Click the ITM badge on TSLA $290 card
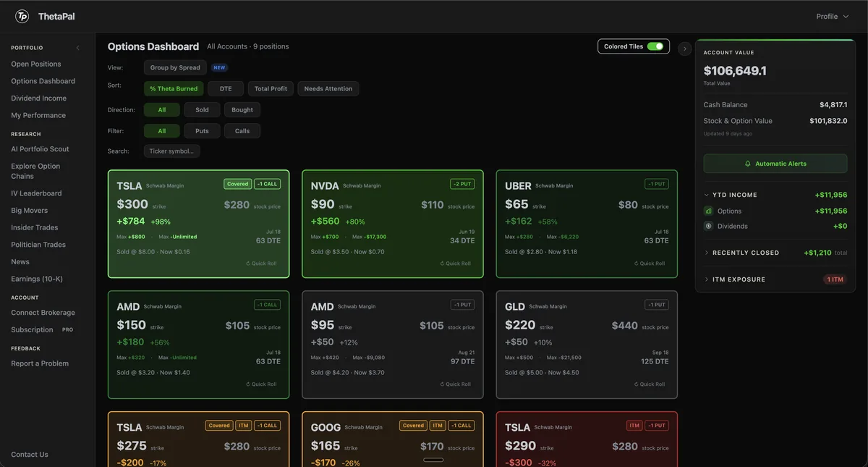Screen dimensions: 868x467 634,426
